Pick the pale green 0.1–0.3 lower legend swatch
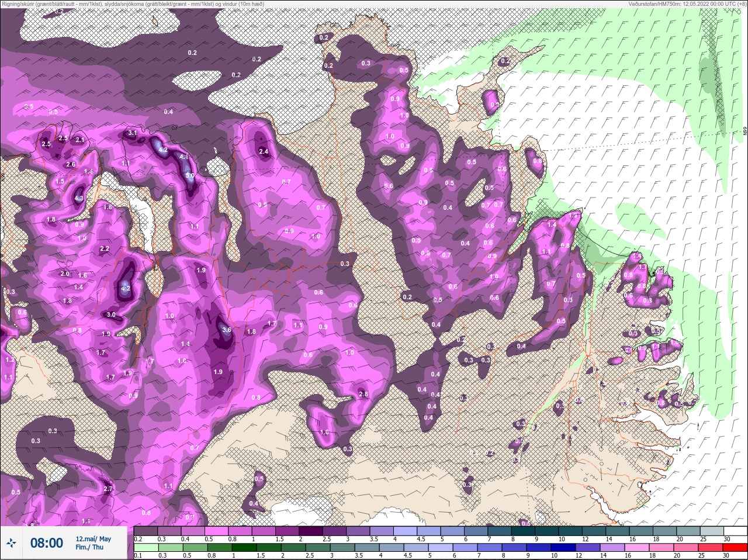 click(147, 549)
